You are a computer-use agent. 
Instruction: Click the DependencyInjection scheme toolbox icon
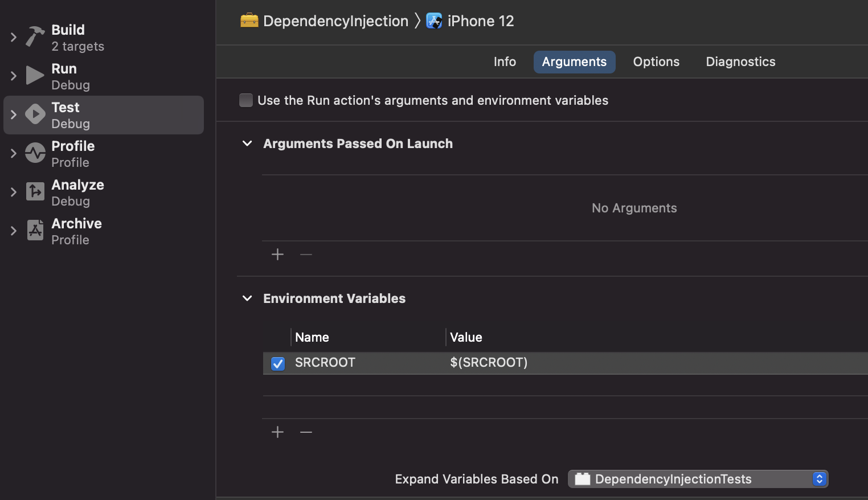pyautogui.click(x=248, y=21)
